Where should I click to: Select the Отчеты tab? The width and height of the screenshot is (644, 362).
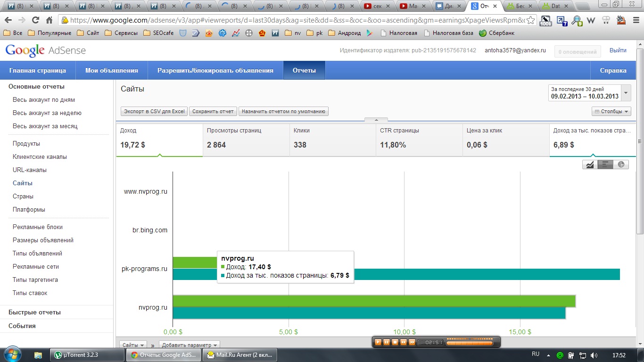tap(304, 70)
